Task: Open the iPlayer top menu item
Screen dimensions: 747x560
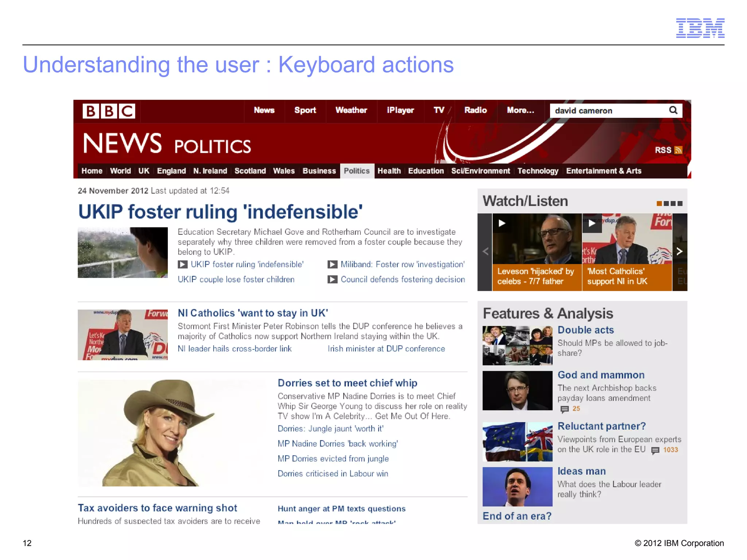Action: (x=400, y=110)
